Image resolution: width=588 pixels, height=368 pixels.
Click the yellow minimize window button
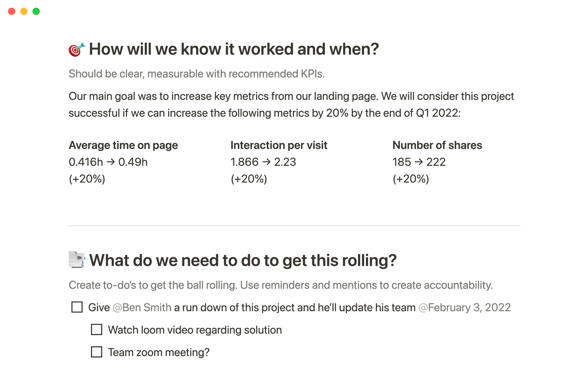pos(24,11)
